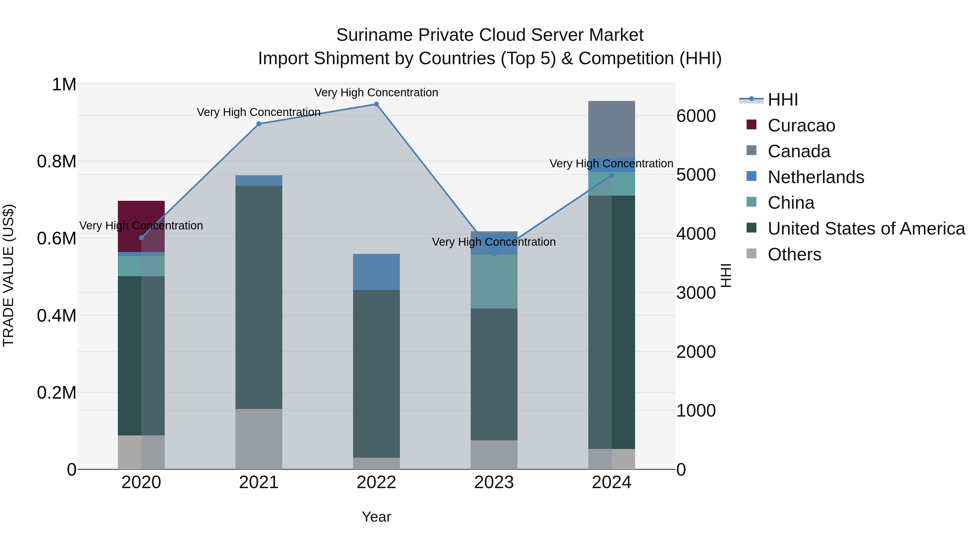Click the Canada bar segment in 2024

[x=611, y=129]
